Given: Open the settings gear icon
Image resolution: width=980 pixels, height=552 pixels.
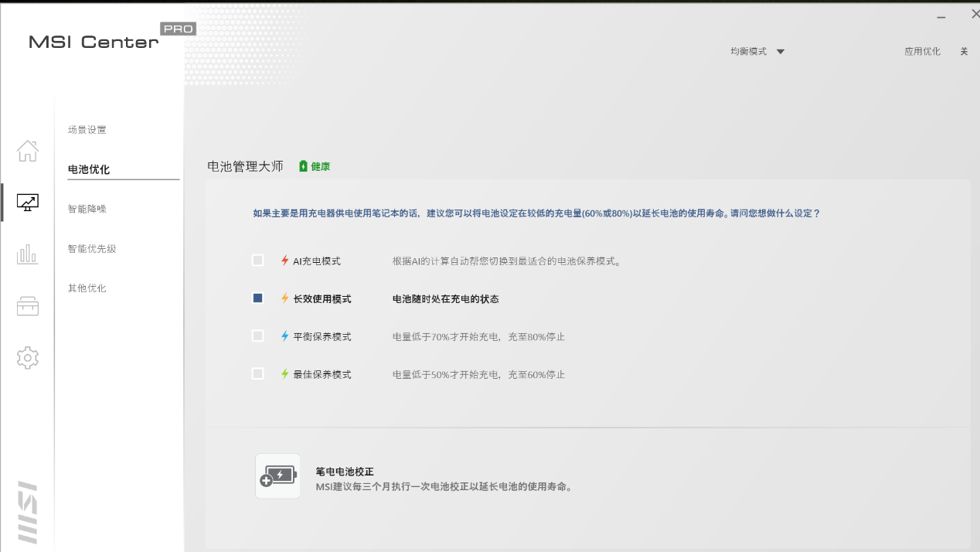Looking at the screenshot, I should [27, 357].
